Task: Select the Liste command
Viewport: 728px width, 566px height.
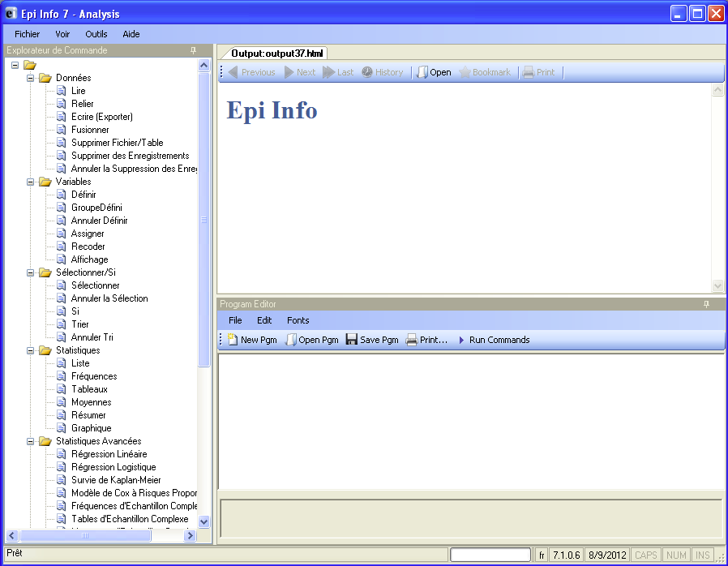Action: click(80, 363)
